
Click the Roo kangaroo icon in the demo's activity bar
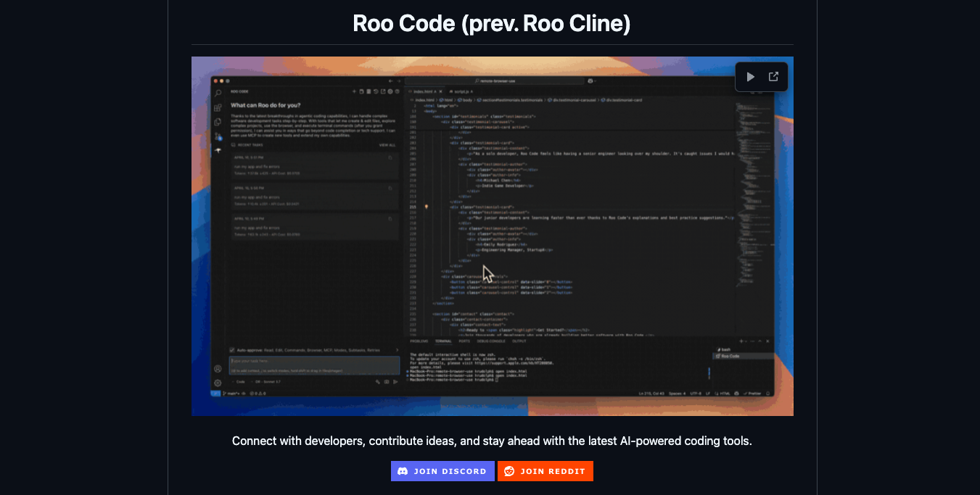pos(218,150)
